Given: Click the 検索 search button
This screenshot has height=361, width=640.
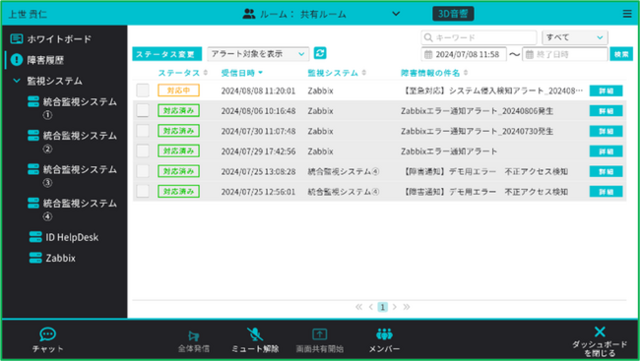Looking at the screenshot, I should point(621,54).
